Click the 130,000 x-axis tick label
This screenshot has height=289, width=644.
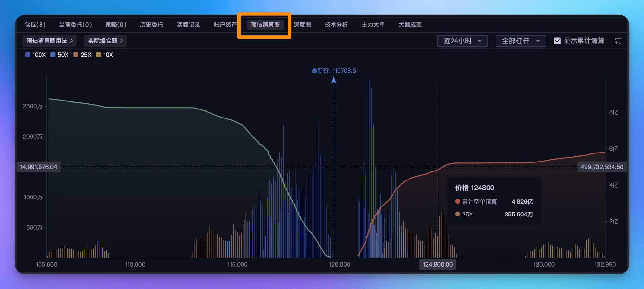[544, 264]
